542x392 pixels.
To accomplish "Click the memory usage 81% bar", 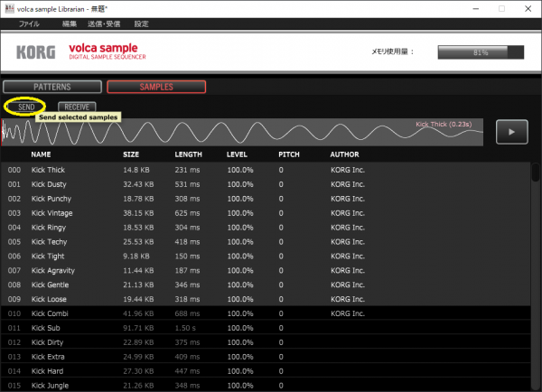I will [x=481, y=52].
